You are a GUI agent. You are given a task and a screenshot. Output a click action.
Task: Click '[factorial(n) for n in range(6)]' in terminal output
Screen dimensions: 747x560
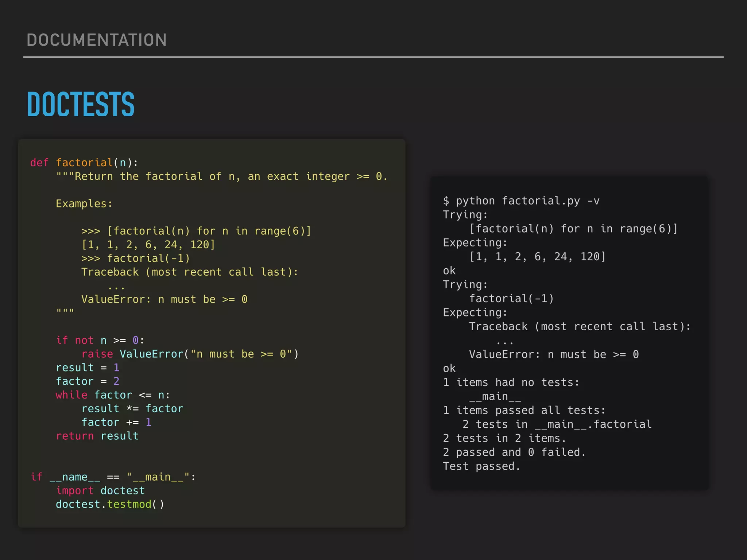(573, 229)
